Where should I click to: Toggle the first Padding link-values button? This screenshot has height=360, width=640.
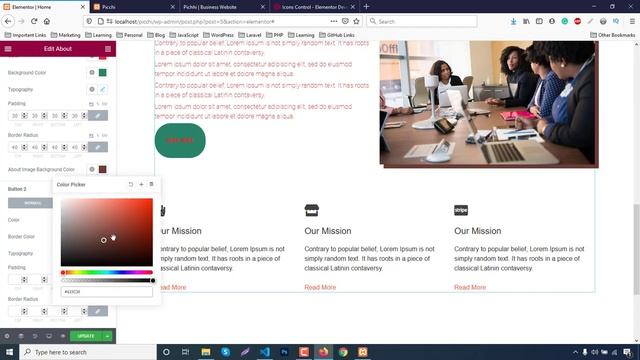tap(98, 116)
